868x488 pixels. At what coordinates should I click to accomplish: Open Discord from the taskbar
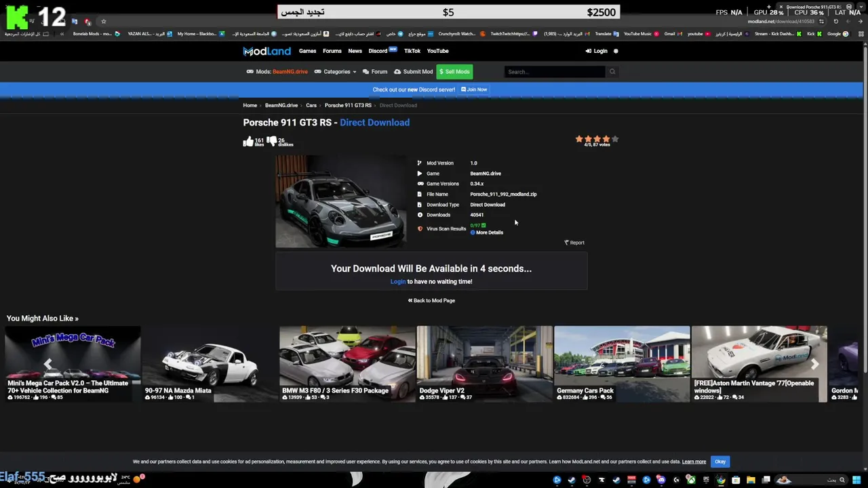661,480
